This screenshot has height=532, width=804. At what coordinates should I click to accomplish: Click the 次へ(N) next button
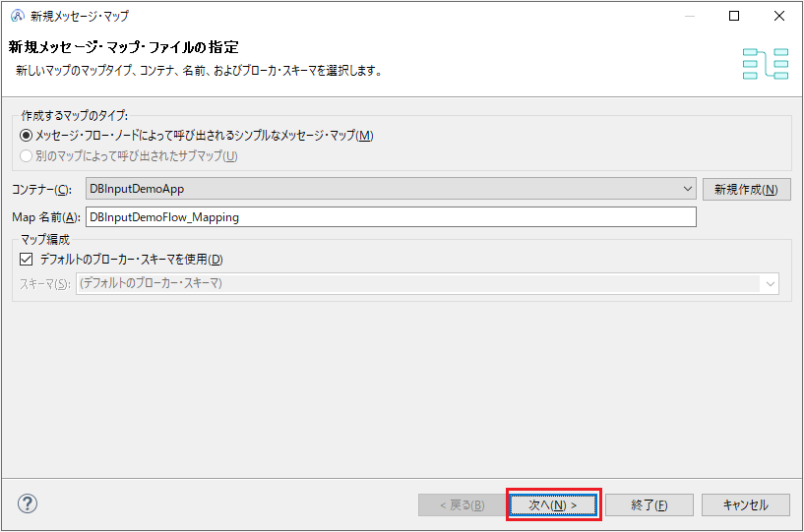click(x=553, y=505)
